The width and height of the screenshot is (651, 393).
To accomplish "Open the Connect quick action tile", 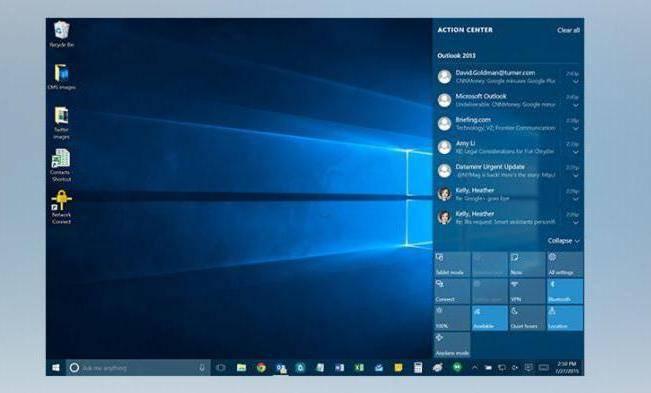I will click(452, 291).
